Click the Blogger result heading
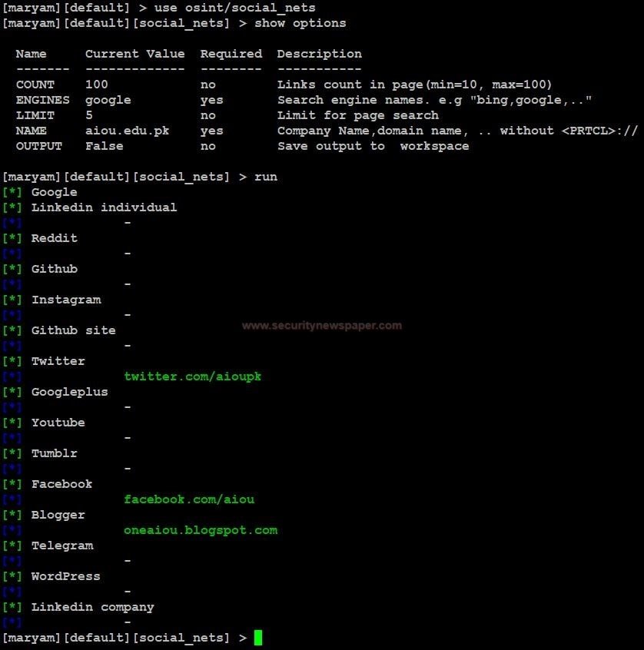The image size is (644, 650). [58, 515]
